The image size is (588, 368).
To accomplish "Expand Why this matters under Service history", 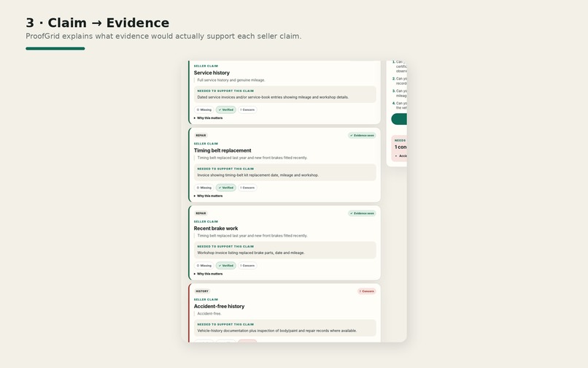I will pyautogui.click(x=208, y=118).
